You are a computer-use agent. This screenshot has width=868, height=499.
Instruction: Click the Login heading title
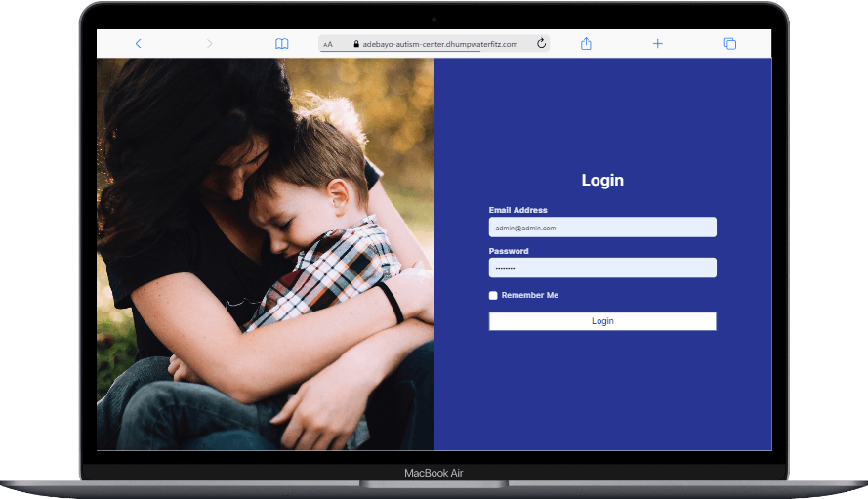(x=602, y=180)
